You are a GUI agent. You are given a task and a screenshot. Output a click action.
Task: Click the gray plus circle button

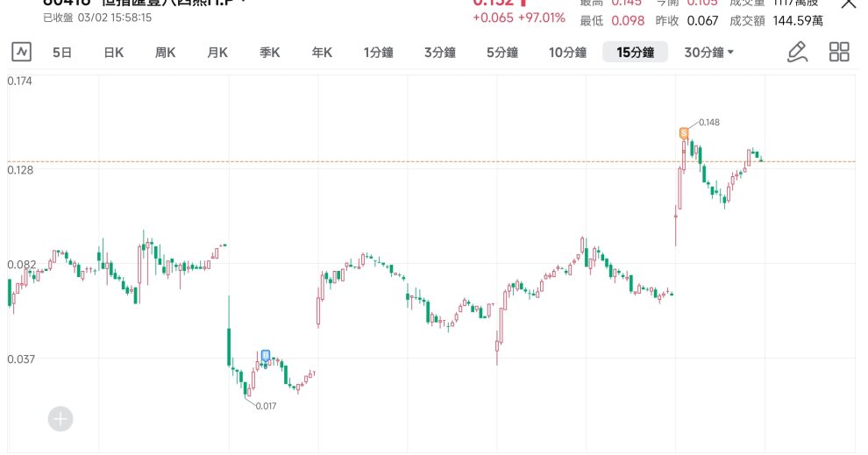(x=60, y=419)
